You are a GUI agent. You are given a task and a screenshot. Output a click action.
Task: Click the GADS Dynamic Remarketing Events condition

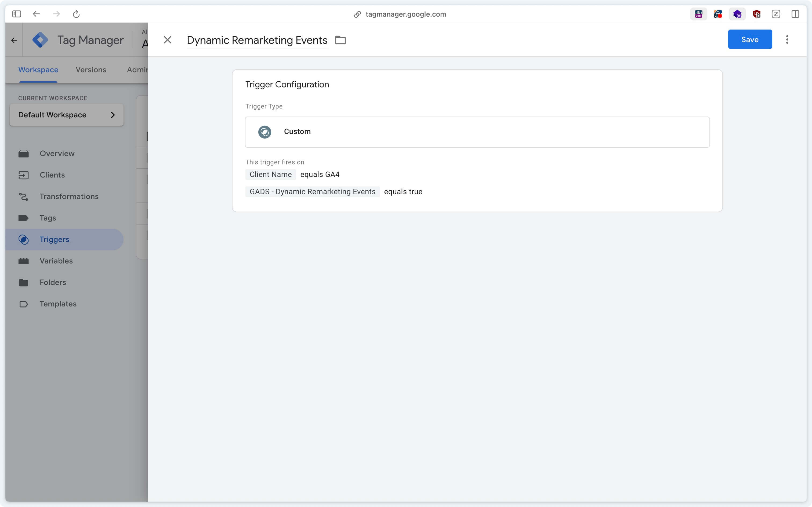pos(312,191)
